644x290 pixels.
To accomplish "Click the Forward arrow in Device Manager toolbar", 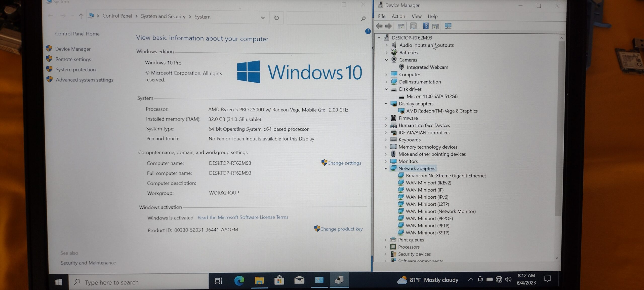I will [388, 26].
